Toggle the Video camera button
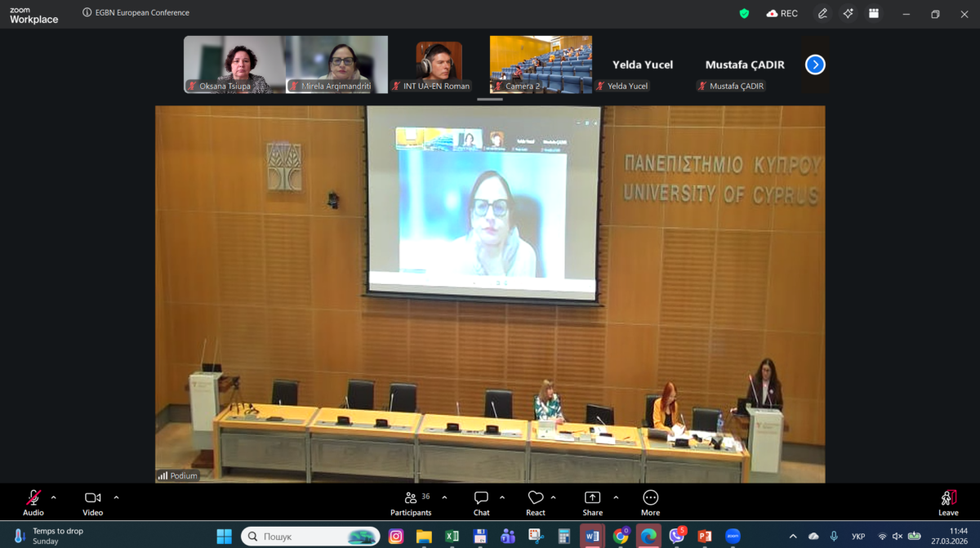The image size is (980, 548). 92,501
